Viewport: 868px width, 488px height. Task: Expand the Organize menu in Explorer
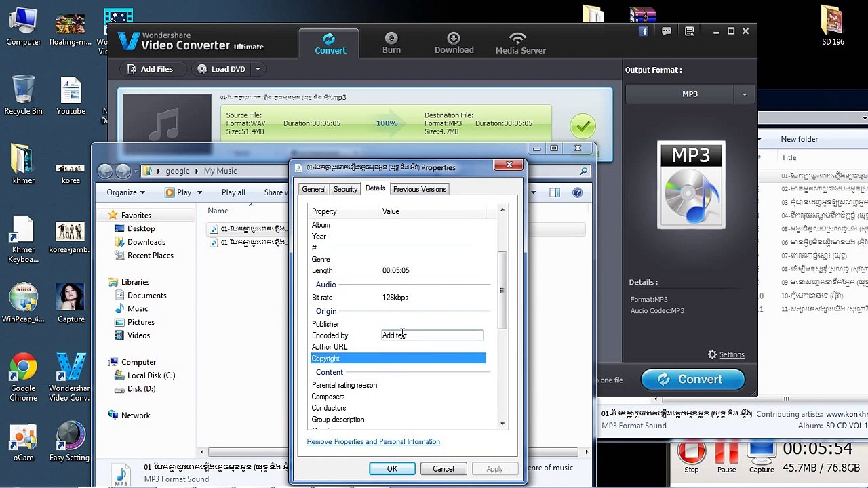tap(126, 192)
